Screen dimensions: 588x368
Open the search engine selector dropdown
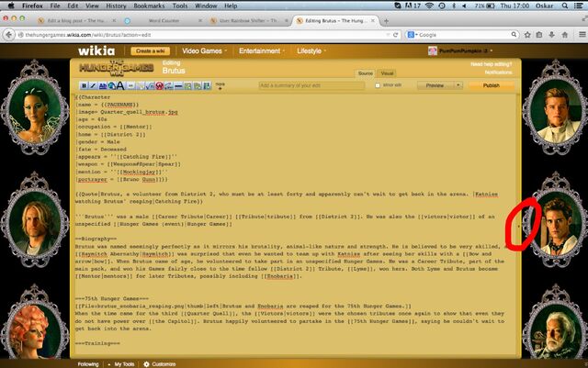[413, 35]
